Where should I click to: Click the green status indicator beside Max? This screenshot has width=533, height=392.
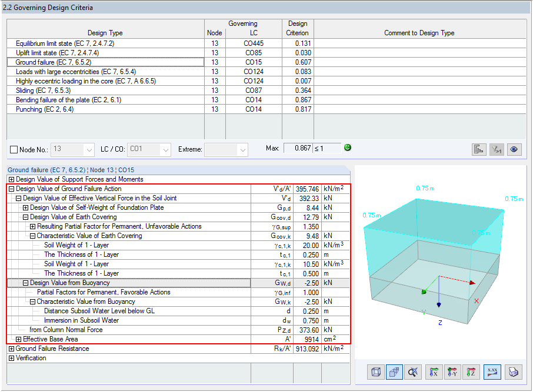347,148
